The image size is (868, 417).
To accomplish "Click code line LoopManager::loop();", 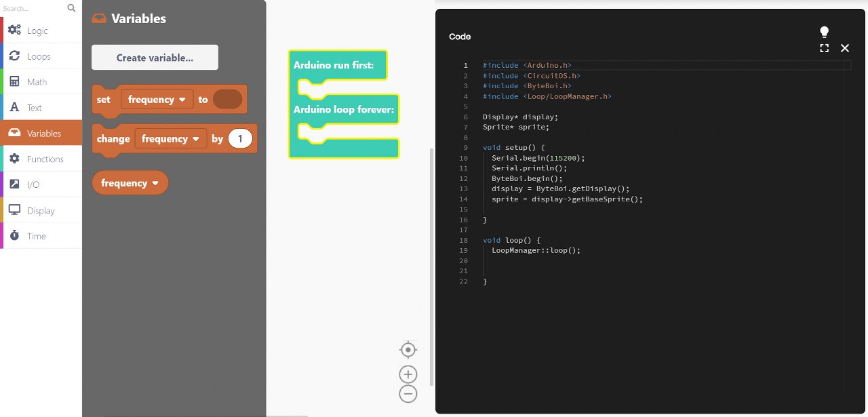I will click(x=536, y=250).
